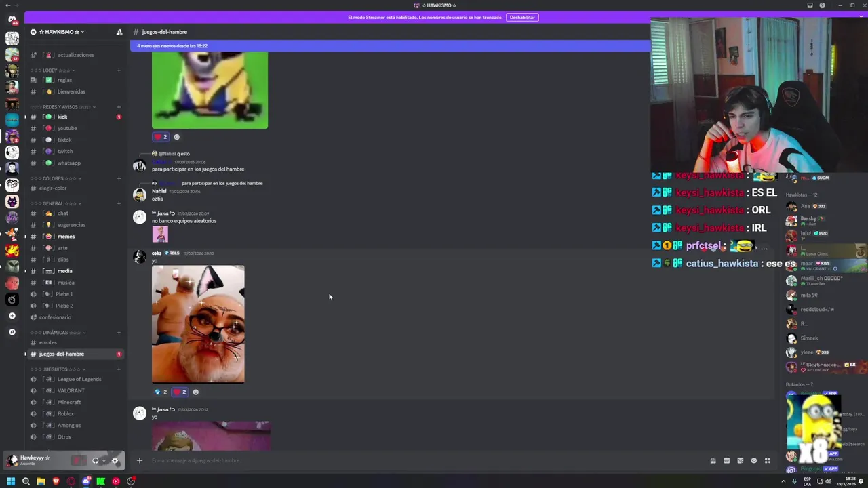Screen dimensions: 868x488
Task: Open the invite members icon beside HAWKISMO
Action: 119,32
